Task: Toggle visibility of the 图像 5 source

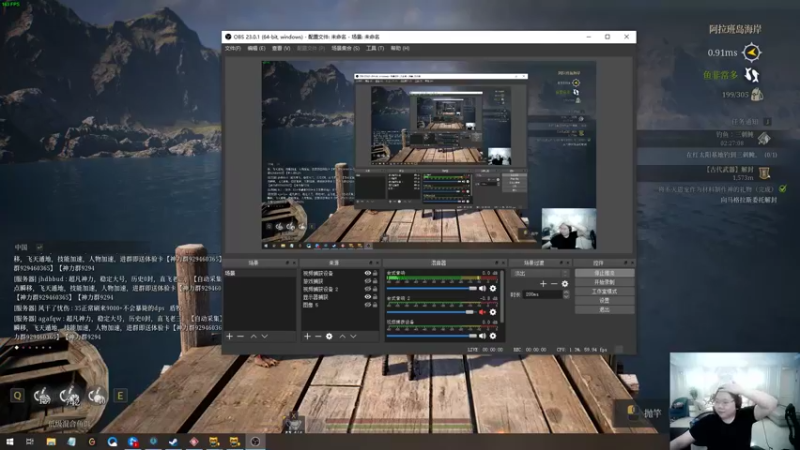Action: pyautogui.click(x=367, y=305)
